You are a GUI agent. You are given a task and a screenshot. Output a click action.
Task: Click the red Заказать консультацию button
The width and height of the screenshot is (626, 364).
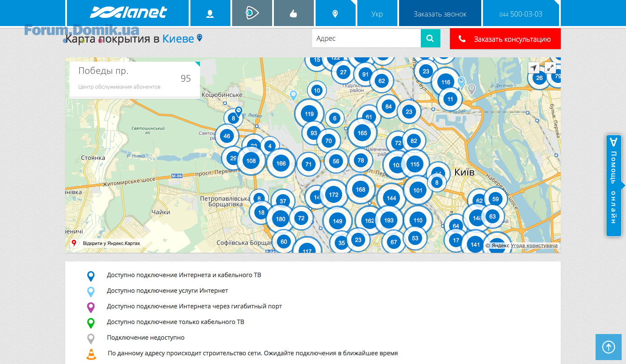(x=505, y=39)
